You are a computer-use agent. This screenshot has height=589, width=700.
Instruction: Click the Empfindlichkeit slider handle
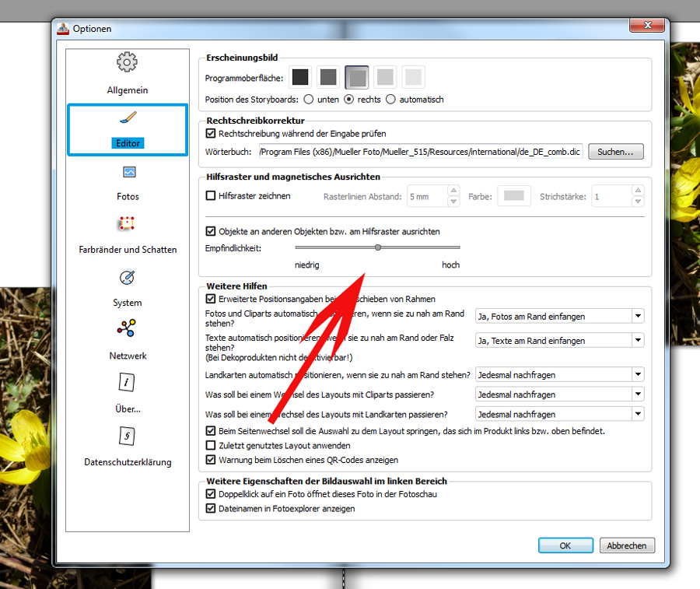tap(378, 247)
